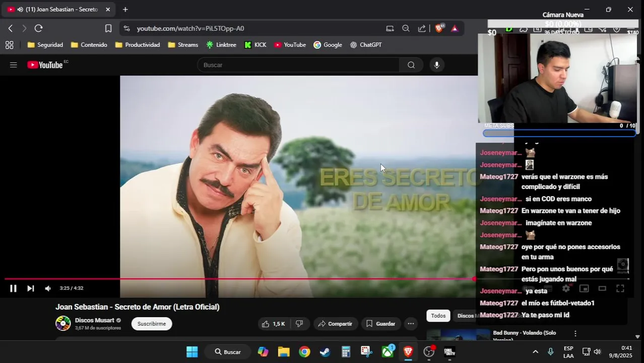The width and height of the screenshot is (644, 363).
Task: Click the zoom magnifier icon in the address bar
Action: (x=406, y=28)
